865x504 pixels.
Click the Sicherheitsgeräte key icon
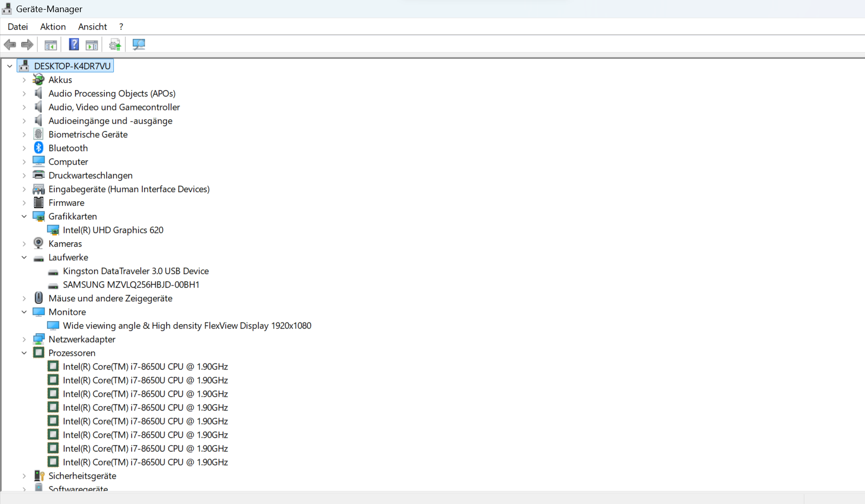39,475
